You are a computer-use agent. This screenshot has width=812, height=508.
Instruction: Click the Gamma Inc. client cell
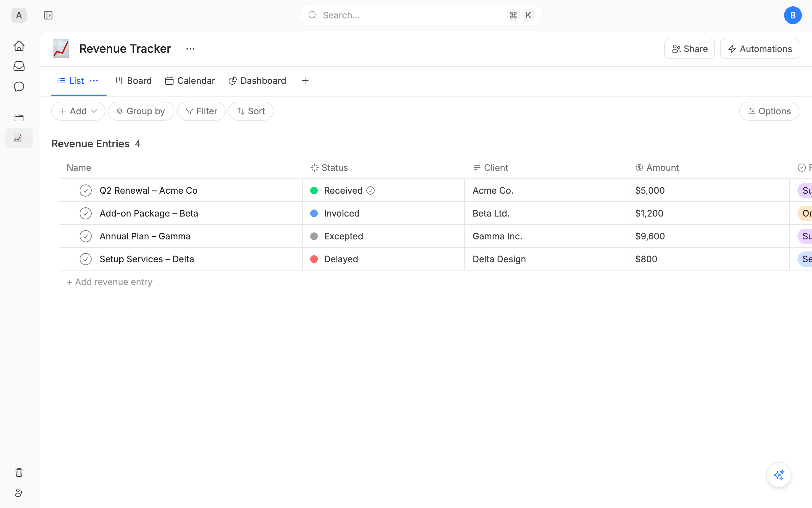point(546,236)
